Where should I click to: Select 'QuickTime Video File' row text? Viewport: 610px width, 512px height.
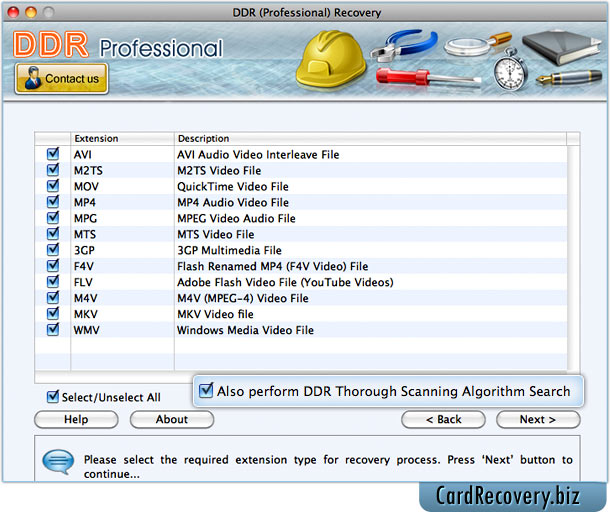[x=233, y=187]
